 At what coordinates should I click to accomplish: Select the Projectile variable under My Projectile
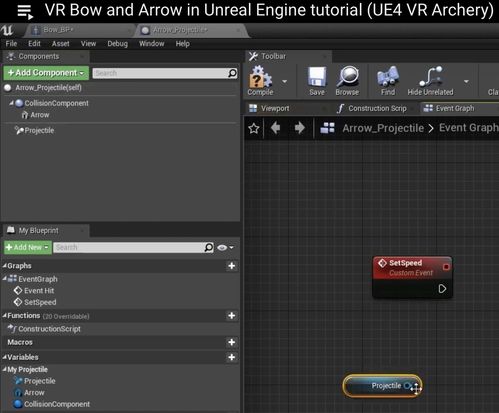39,381
